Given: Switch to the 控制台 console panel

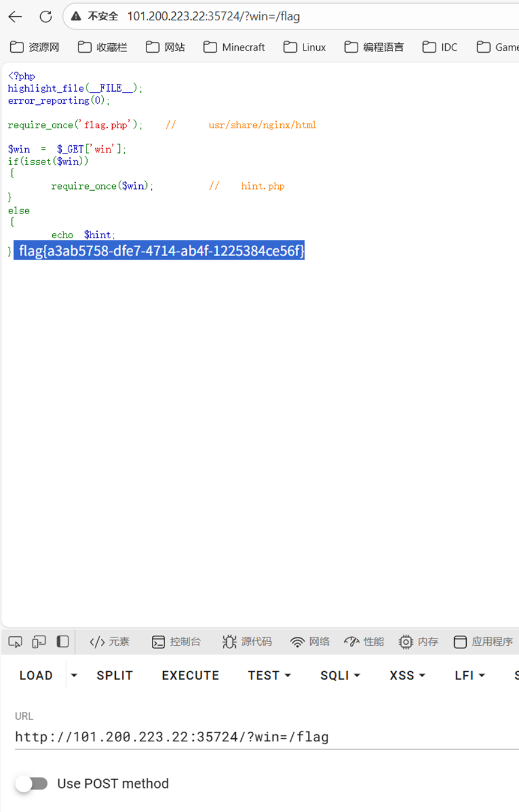Looking at the screenshot, I should (x=176, y=641).
